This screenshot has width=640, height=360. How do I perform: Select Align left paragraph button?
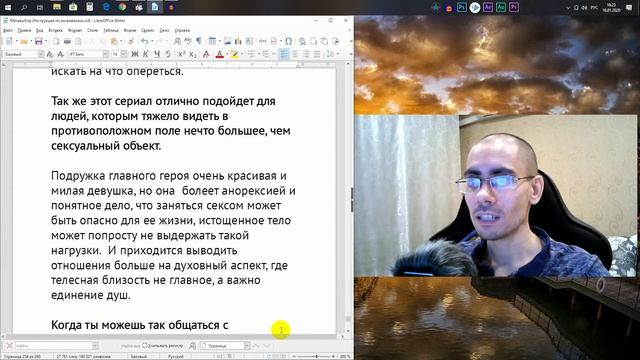[284, 54]
